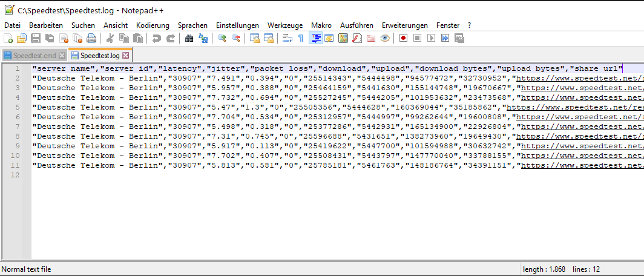Click line number 1 in the margin
644x276 pixels.
coord(17,68)
